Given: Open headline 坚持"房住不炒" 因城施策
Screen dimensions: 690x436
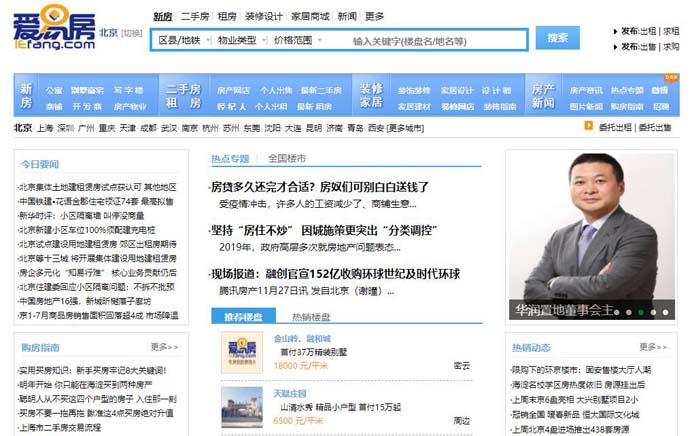Looking at the screenshot, I should pyautogui.click(x=323, y=230).
